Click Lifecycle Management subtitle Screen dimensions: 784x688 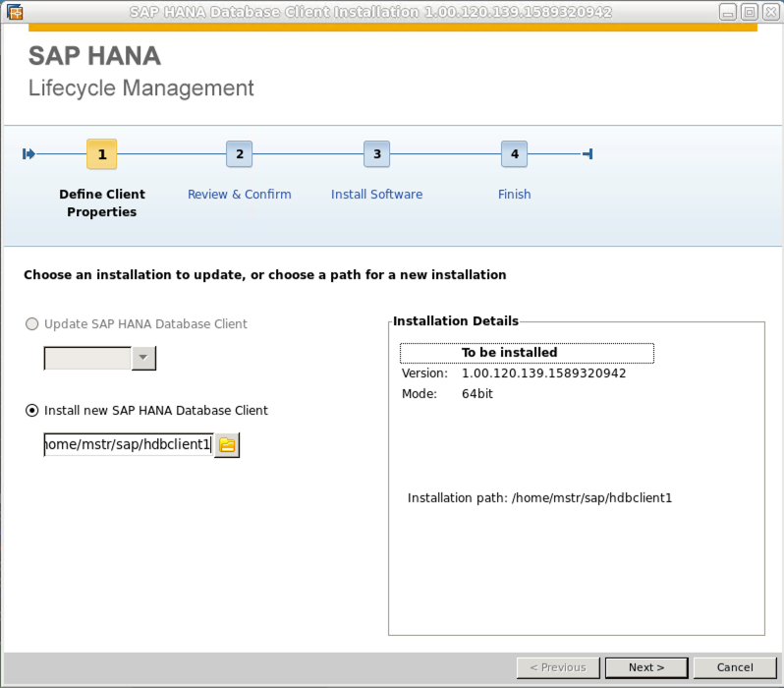141,88
